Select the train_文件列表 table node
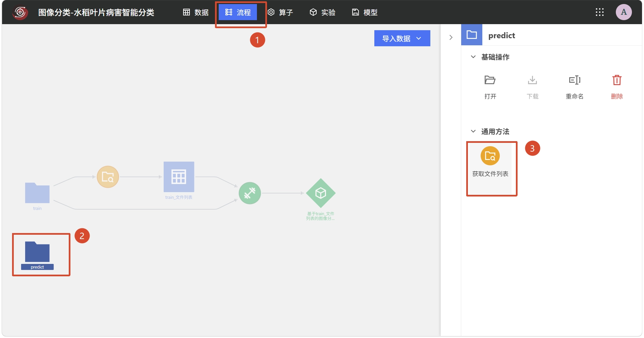Screen dimensions: 644x338 pyautogui.click(x=179, y=177)
